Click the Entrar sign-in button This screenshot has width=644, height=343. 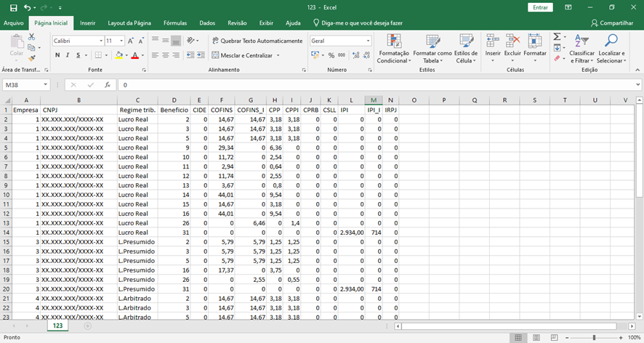(x=541, y=7)
